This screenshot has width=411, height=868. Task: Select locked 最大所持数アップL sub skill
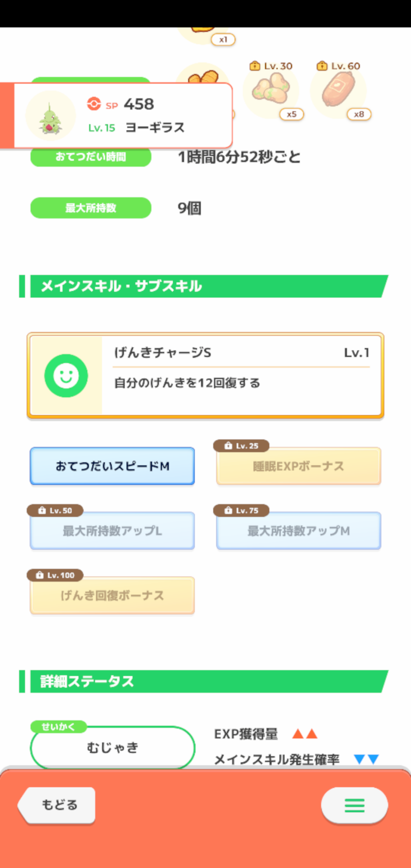click(x=112, y=531)
